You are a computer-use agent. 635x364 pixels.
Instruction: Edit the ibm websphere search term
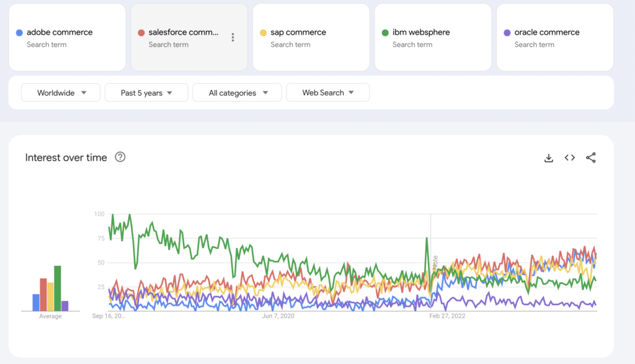click(421, 32)
